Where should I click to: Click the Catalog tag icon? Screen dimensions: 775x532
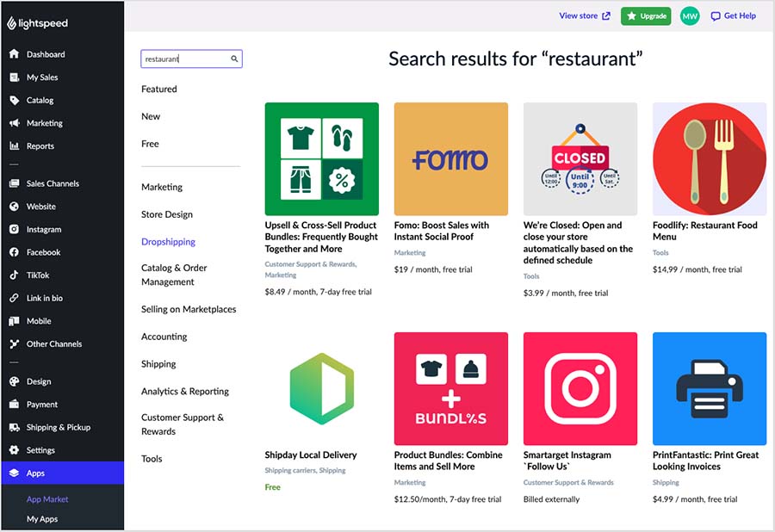point(14,100)
